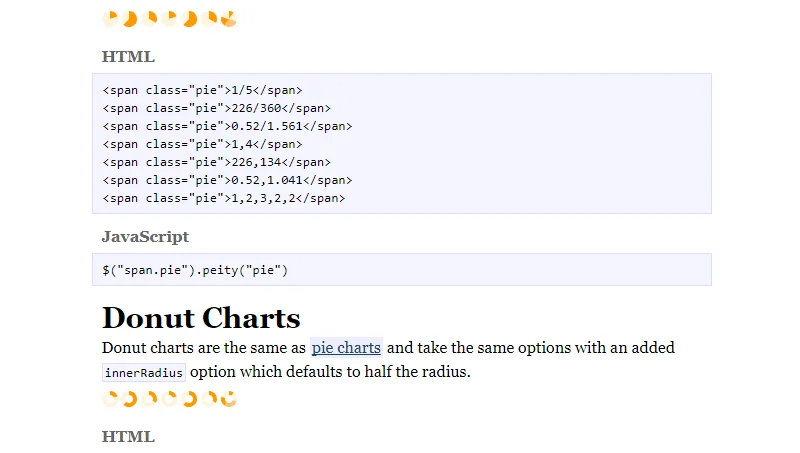Screen dimensions: 800x453
Task: Click the peity("pie") JavaScript code line
Action: 194,270
